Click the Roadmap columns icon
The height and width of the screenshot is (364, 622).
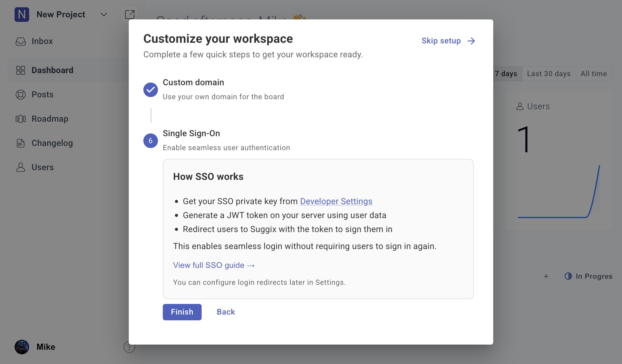tap(21, 119)
